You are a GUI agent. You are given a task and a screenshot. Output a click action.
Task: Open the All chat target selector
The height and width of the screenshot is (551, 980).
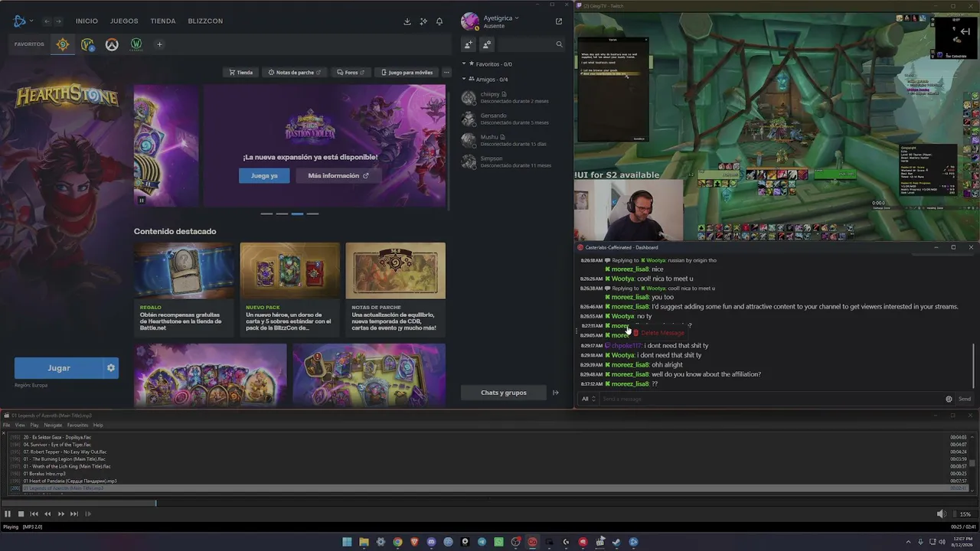tap(588, 399)
